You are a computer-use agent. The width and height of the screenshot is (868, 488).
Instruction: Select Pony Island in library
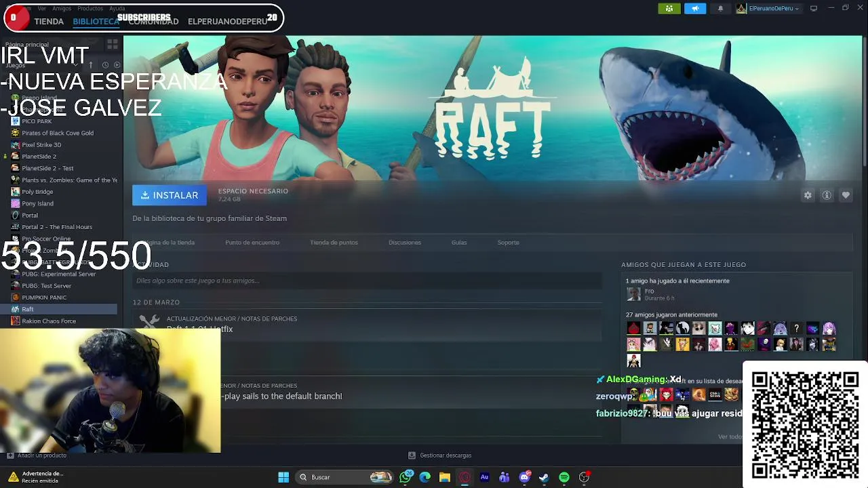[37, 203]
